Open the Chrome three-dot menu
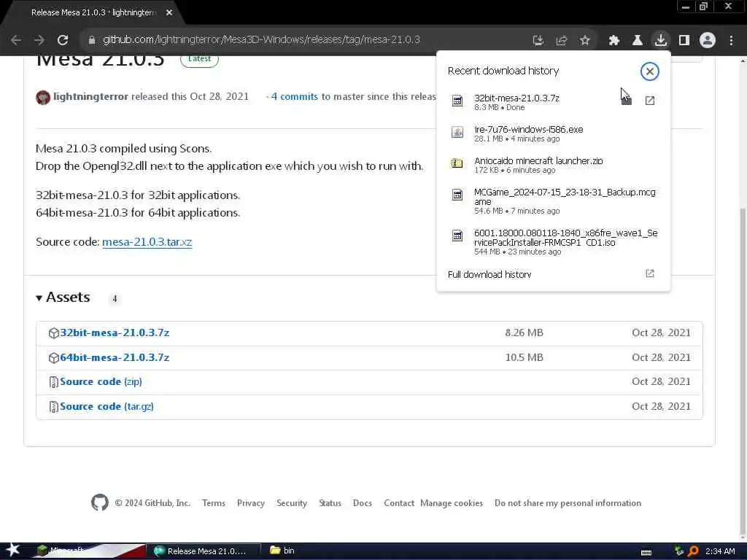Viewport: 747px width, 560px height. (x=731, y=41)
